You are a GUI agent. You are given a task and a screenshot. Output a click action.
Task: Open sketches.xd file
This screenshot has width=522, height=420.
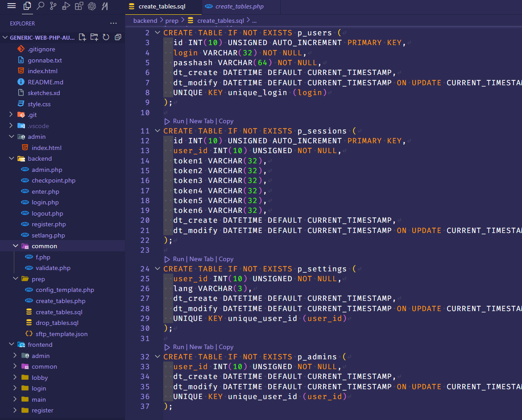[44, 93]
